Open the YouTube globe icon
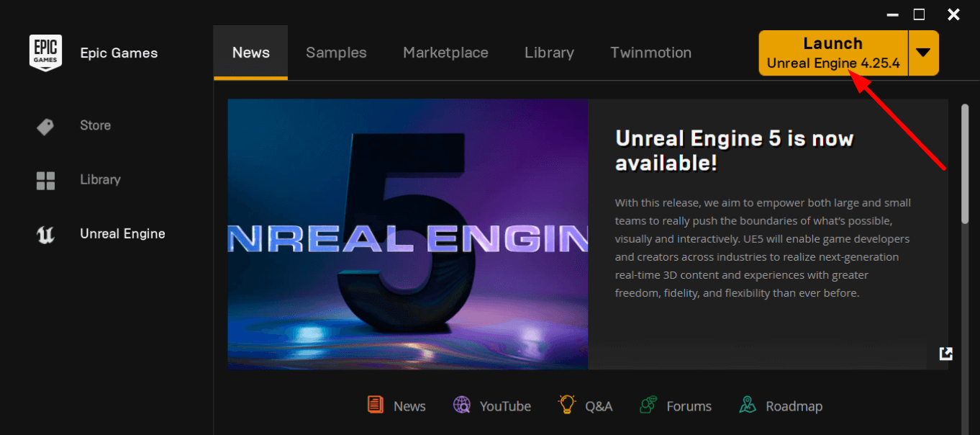 click(x=462, y=405)
